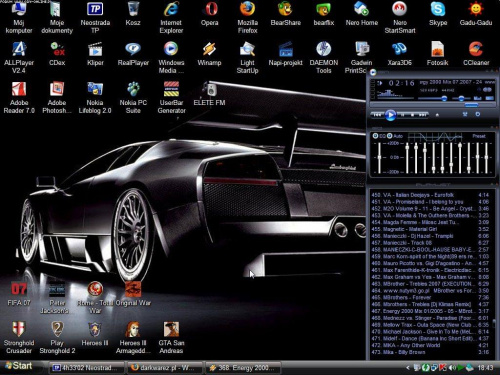This screenshot has width=500, height=375.
Task: Launch the BearShare desktop icon
Action: (x=286, y=14)
